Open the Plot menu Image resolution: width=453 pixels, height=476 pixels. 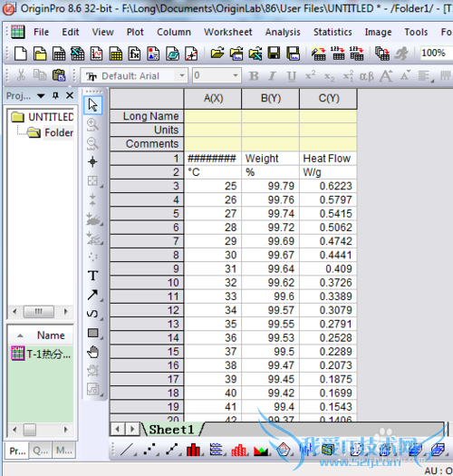click(135, 32)
